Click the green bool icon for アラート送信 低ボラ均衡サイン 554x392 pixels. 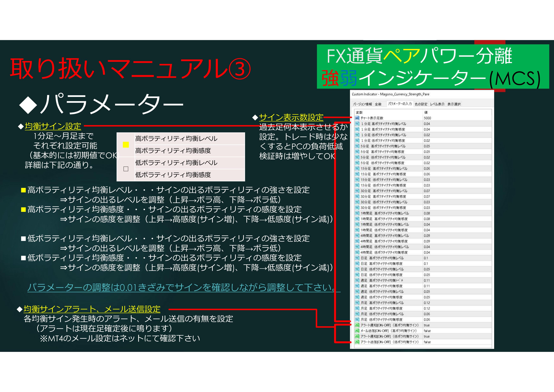pyautogui.click(x=357, y=342)
